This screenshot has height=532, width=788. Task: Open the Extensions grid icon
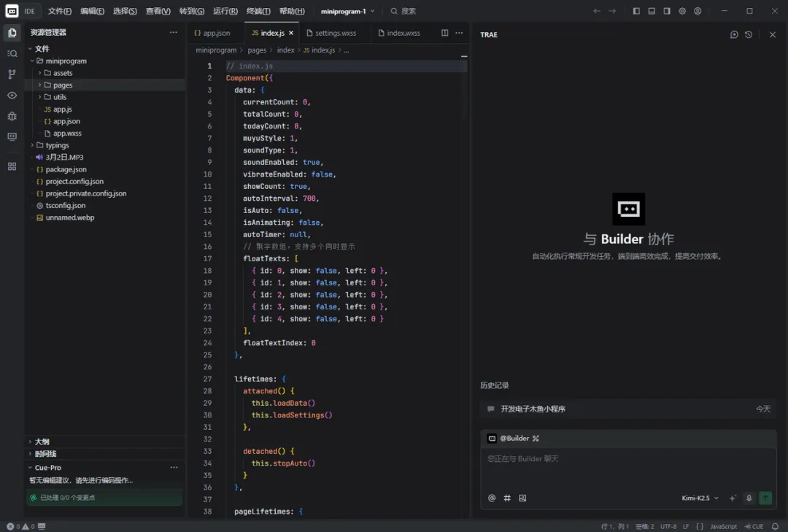click(12, 166)
